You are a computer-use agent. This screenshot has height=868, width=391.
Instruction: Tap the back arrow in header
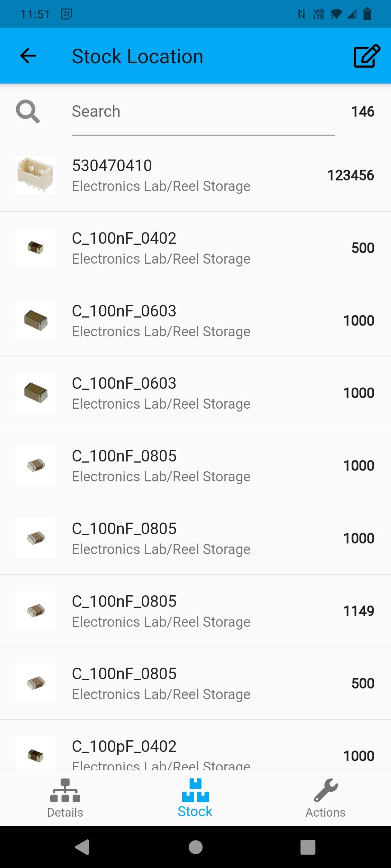[28, 56]
